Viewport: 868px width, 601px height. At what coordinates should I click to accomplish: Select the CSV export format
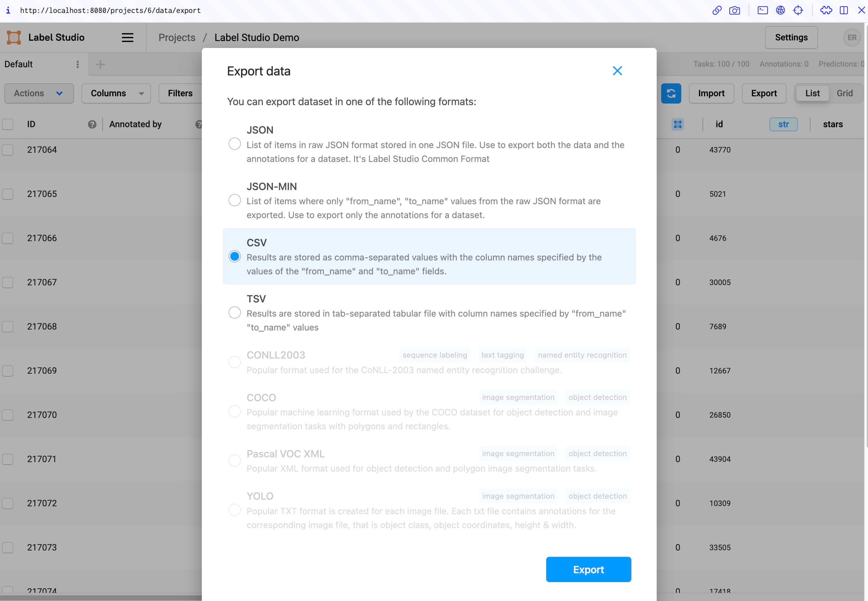(234, 256)
